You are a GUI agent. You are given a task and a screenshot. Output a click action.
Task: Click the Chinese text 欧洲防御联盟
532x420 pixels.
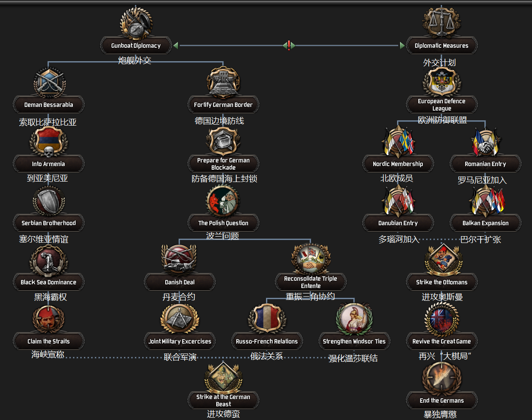point(442,120)
